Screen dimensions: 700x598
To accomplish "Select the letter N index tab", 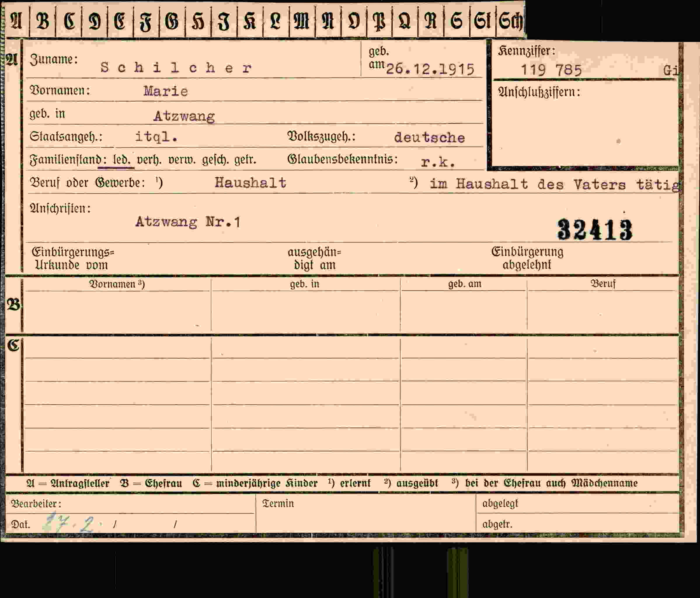I will coord(328,21).
